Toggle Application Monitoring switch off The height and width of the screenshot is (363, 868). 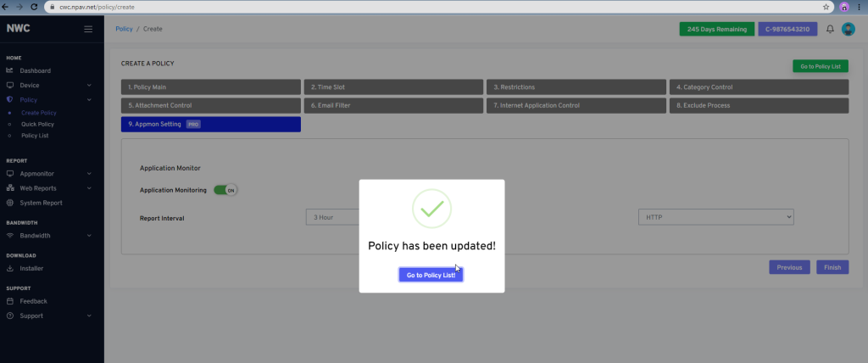point(225,190)
